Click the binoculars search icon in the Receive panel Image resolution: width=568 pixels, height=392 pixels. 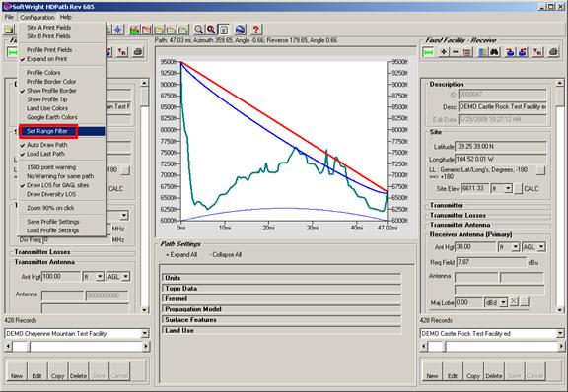pyautogui.click(x=494, y=52)
